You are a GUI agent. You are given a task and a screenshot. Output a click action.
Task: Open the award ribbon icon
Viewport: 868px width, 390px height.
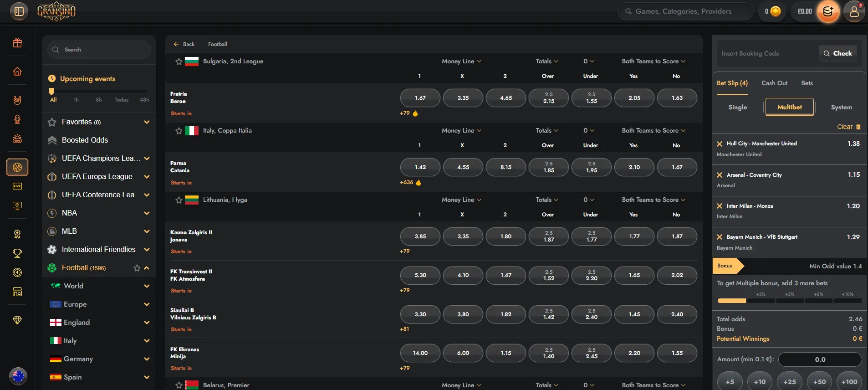click(x=17, y=234)
